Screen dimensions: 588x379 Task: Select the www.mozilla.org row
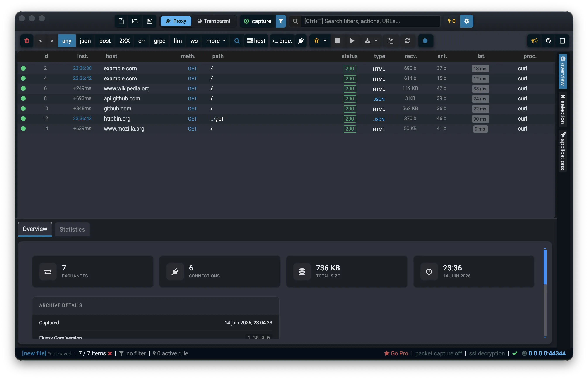[x=286, y=129]
